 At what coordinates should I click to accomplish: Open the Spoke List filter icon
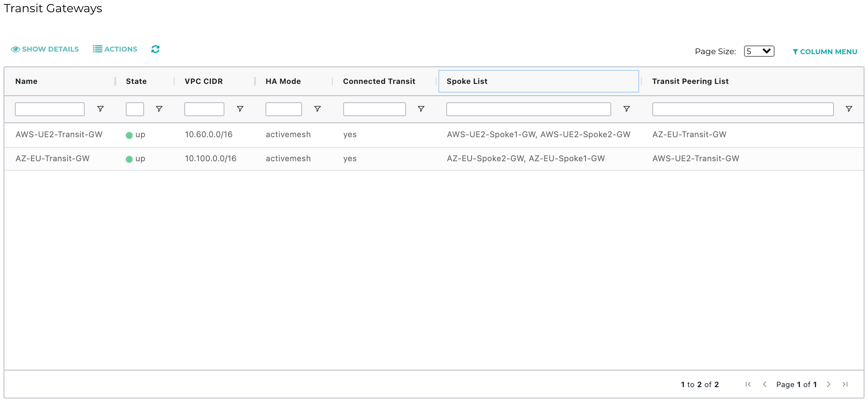point(627,109)
